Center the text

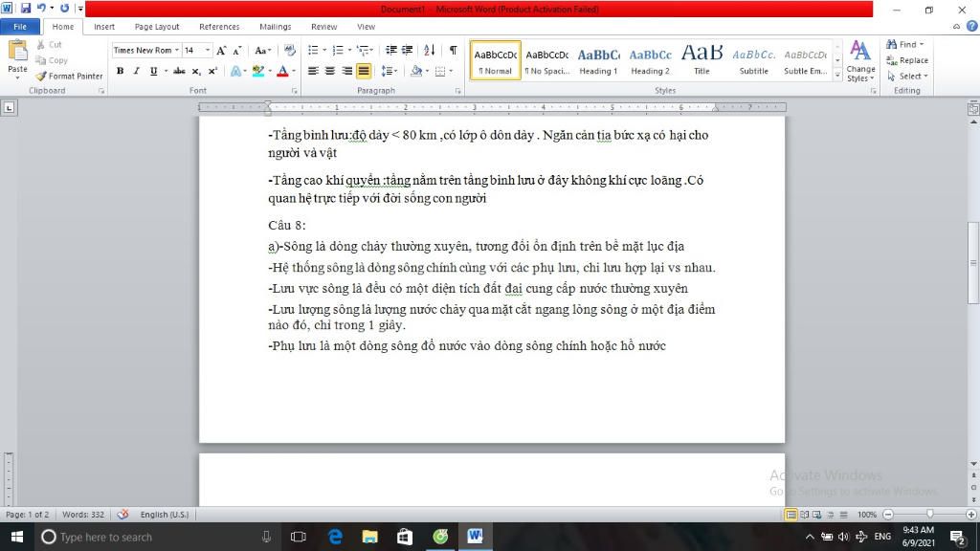tap(330, 71)
